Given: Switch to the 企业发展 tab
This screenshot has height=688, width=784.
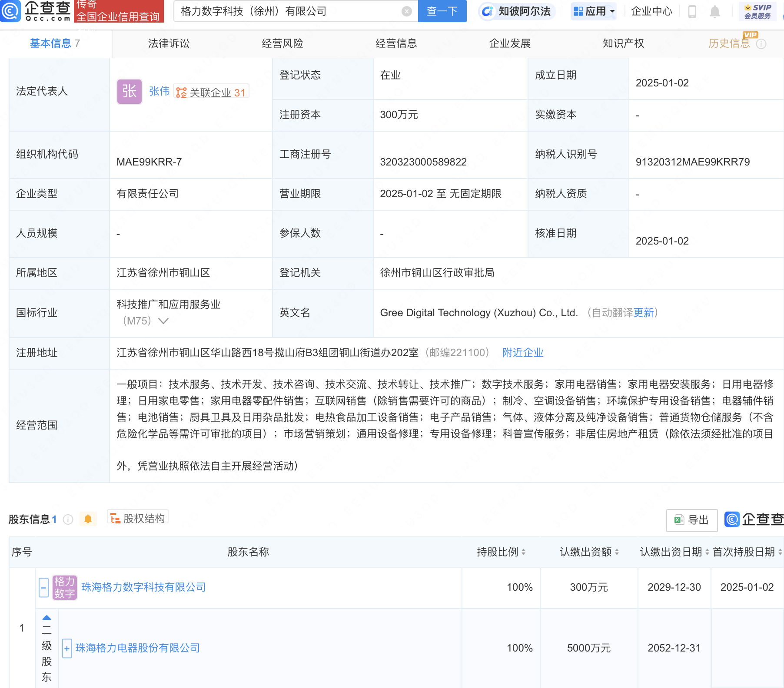Looking at the screenshot, I should point(510,43).
